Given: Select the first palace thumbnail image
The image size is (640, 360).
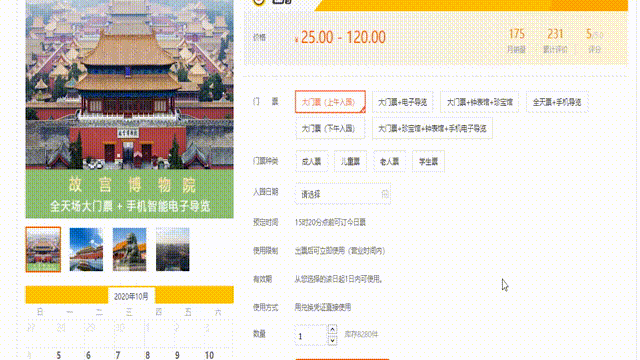Looking at the screenshot, I should point(43,249).
